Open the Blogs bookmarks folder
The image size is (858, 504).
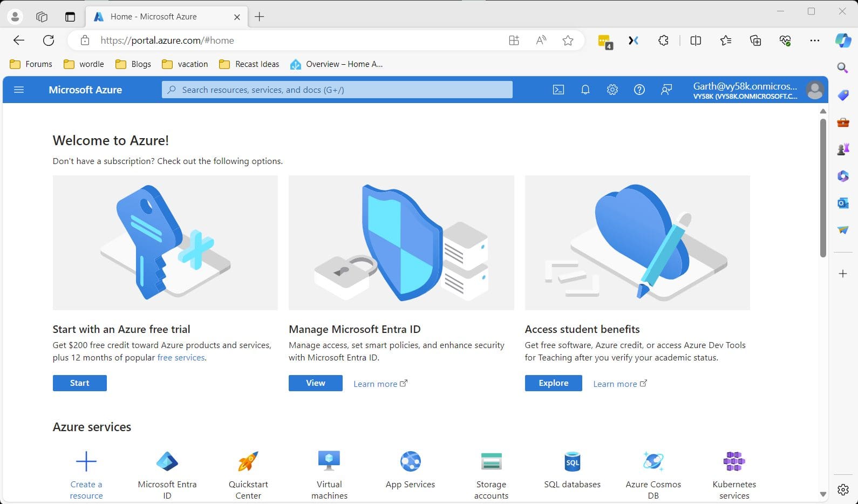(133, 64)
